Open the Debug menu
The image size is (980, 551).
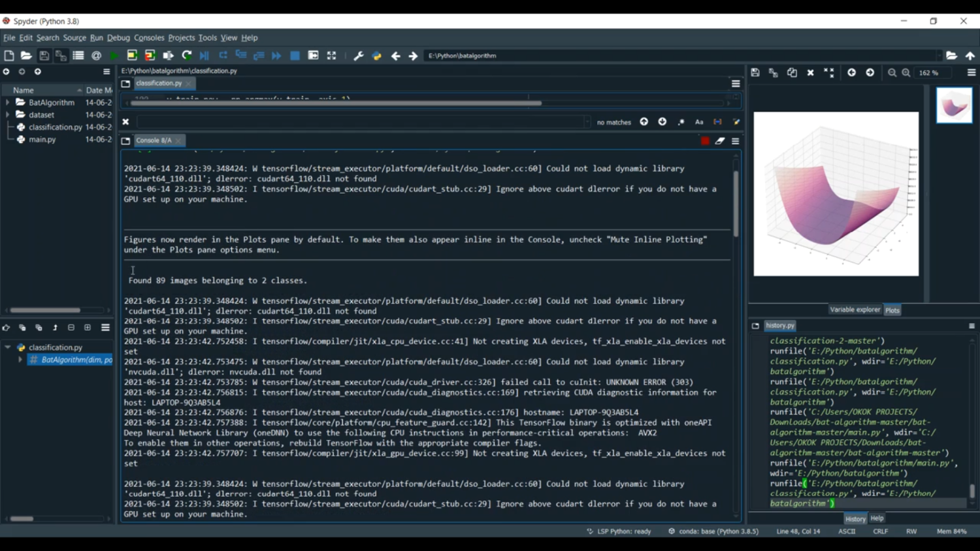pyautogui.click(x=118, y=38)
